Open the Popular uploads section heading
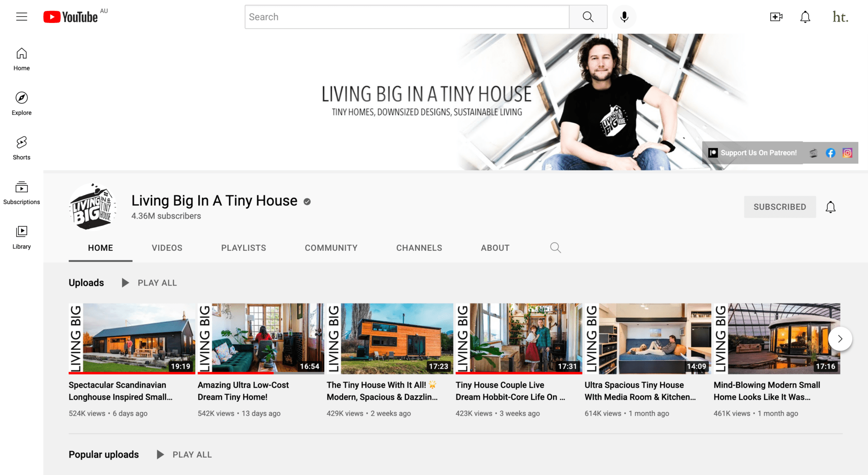This screenshot has width=868, height=475. click(x=104, y=455)
